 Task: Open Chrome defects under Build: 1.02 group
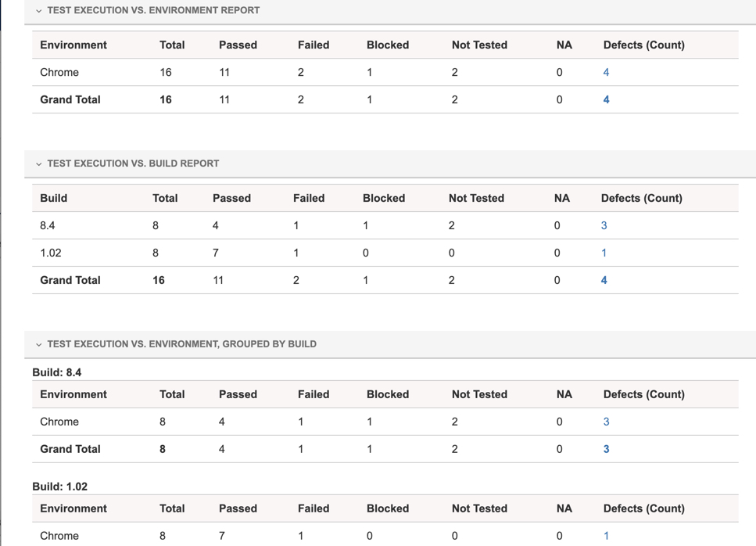click(606, 537)
